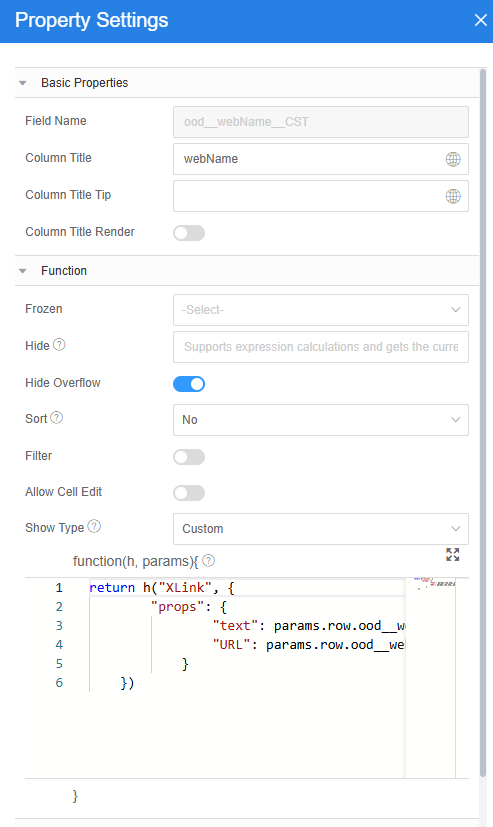The width and height of the screenshot is (493, 827).
Task: Click the Hide expression input field
Action: (x=321, y=347)
